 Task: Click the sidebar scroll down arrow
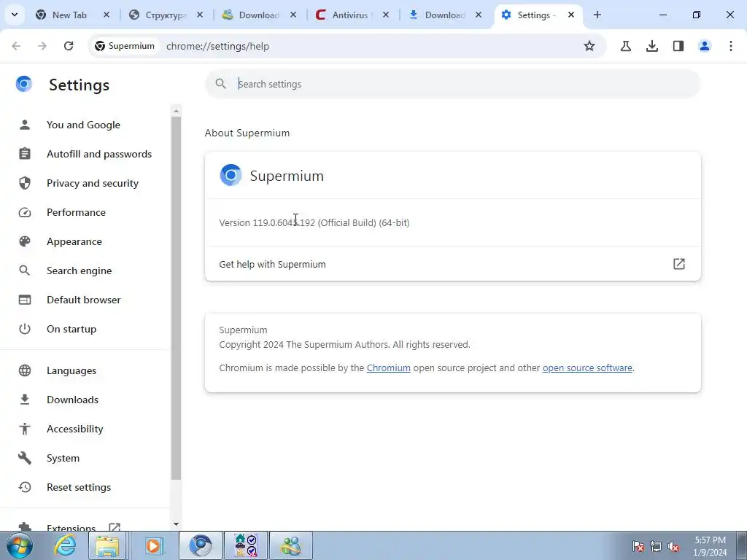pyautogui.click(x=177, y=524)
